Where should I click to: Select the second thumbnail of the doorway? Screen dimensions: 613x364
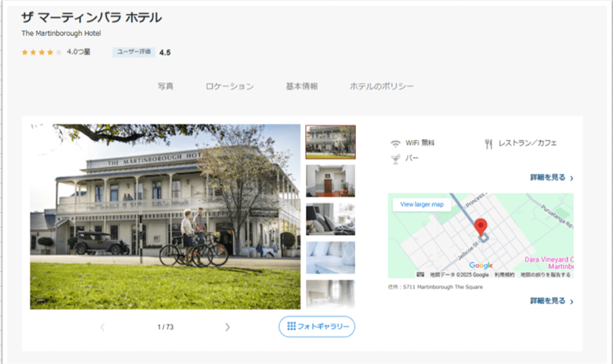tap(330, 181)
